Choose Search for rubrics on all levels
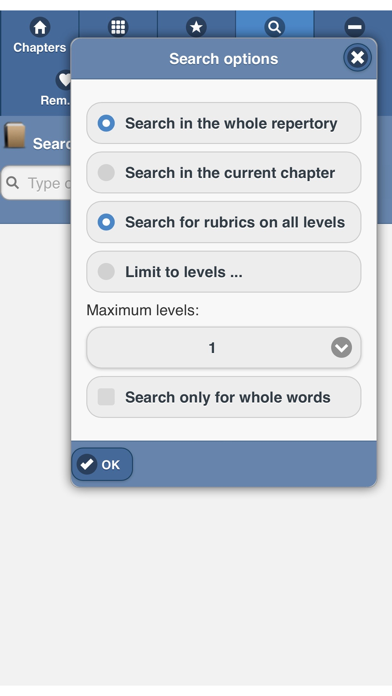Screen dimensions: 392x696 coord(224,222)
